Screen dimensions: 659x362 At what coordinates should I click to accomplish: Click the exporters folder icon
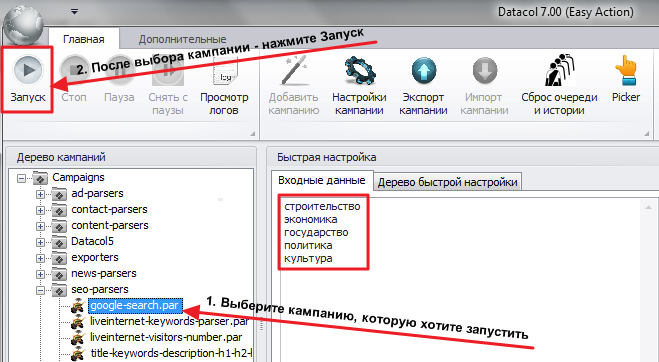59,258
